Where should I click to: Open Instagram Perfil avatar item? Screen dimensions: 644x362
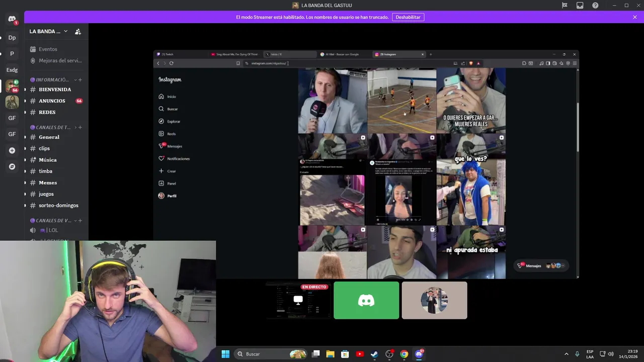(168, 196)
